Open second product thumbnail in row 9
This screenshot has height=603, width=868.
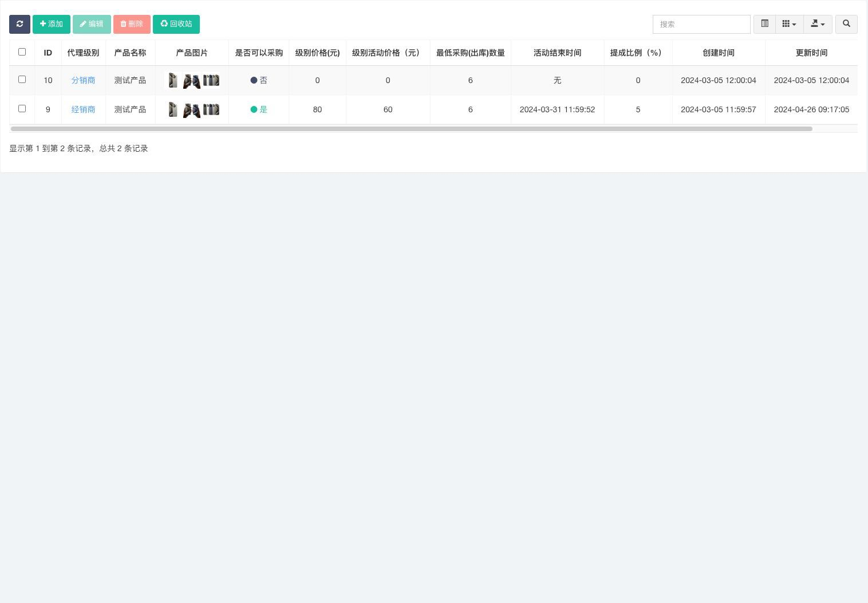[191, 109]
